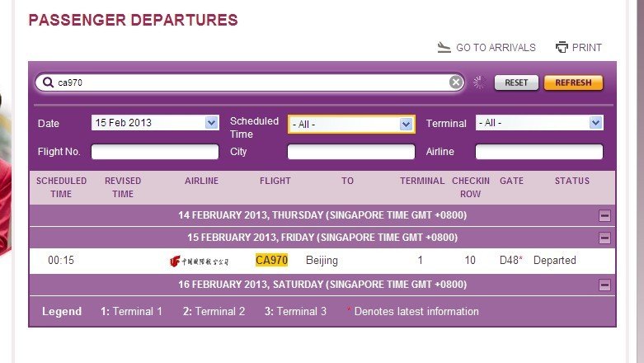Click the airplane arrivals icon
The image size is (644, 363).
click(x=444, y=47)
